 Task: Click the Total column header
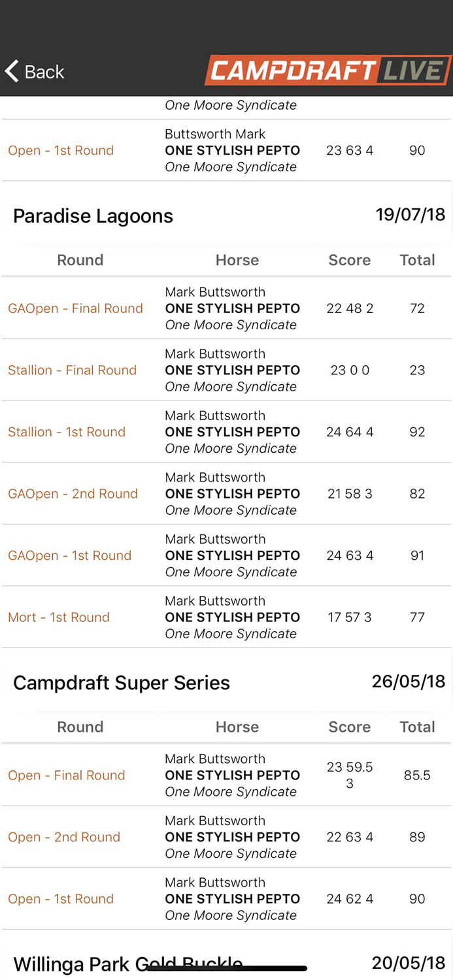417,259
